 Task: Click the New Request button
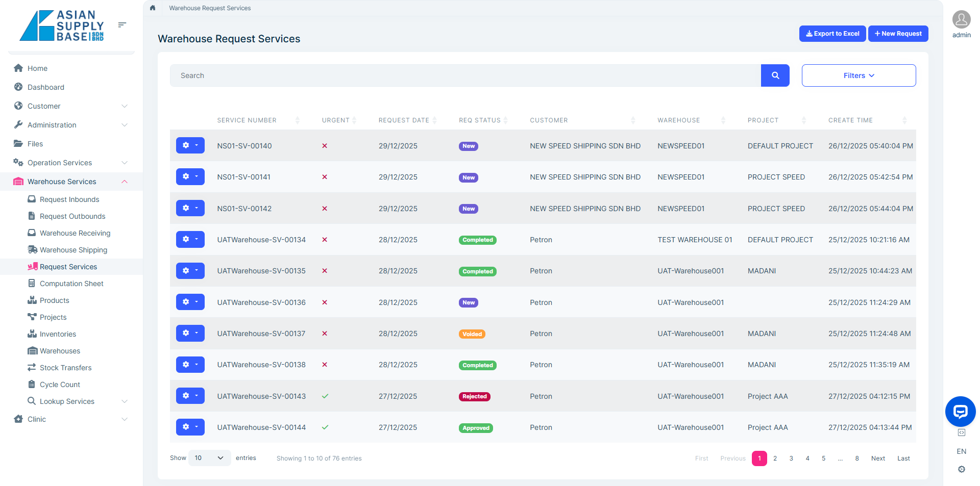click(898, 34)
